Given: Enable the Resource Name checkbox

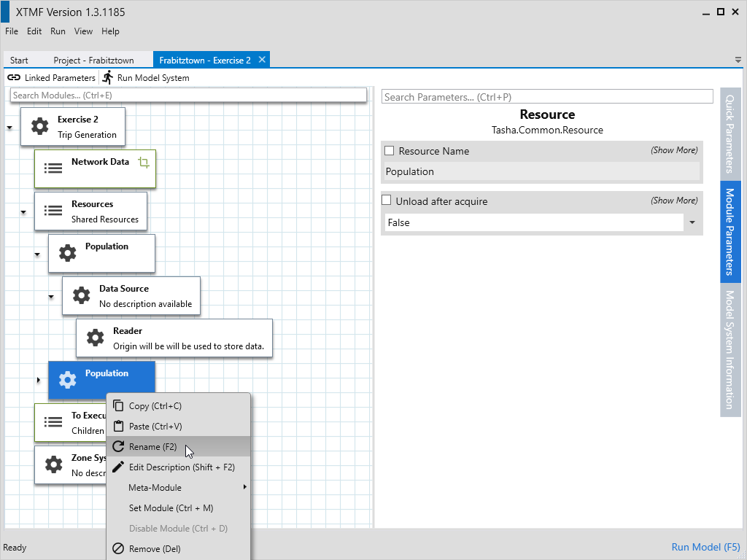Looking at the screenshot, I should click(390, 151).
